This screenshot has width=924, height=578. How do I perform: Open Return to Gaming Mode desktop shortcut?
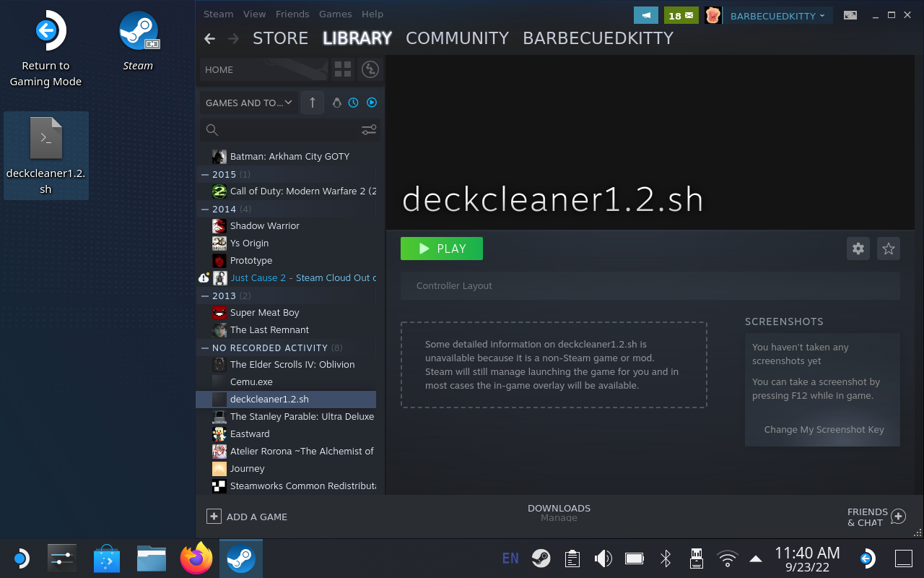(x=45, y=49)
